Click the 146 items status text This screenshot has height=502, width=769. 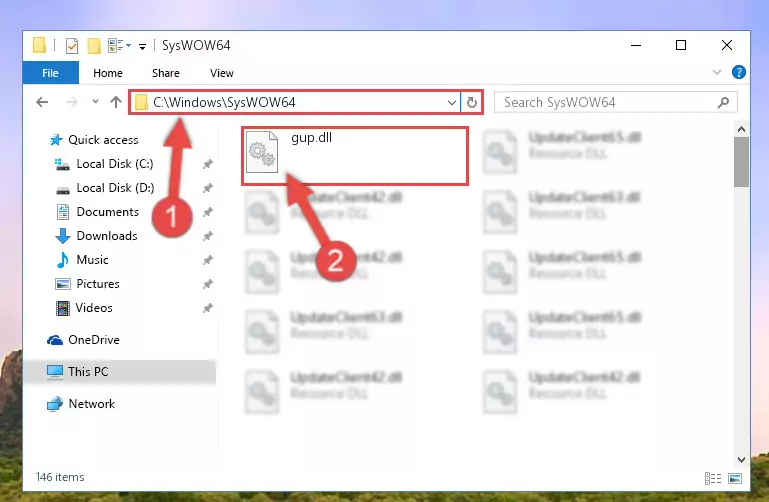60,477
